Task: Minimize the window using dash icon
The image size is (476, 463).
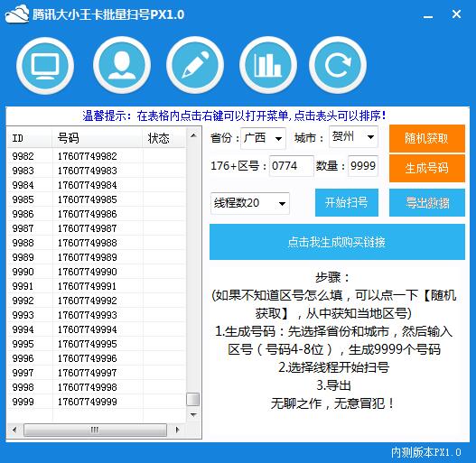Action: point(428,15)
